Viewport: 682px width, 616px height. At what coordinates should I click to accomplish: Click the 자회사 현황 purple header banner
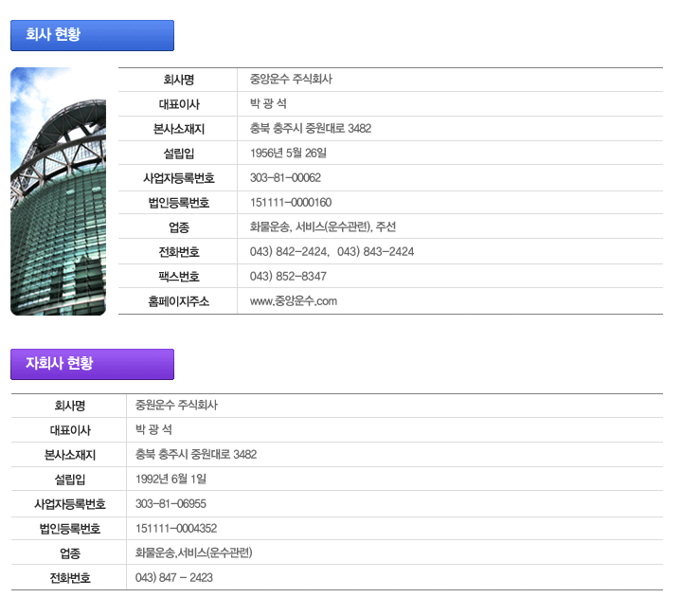coord(92,364)
